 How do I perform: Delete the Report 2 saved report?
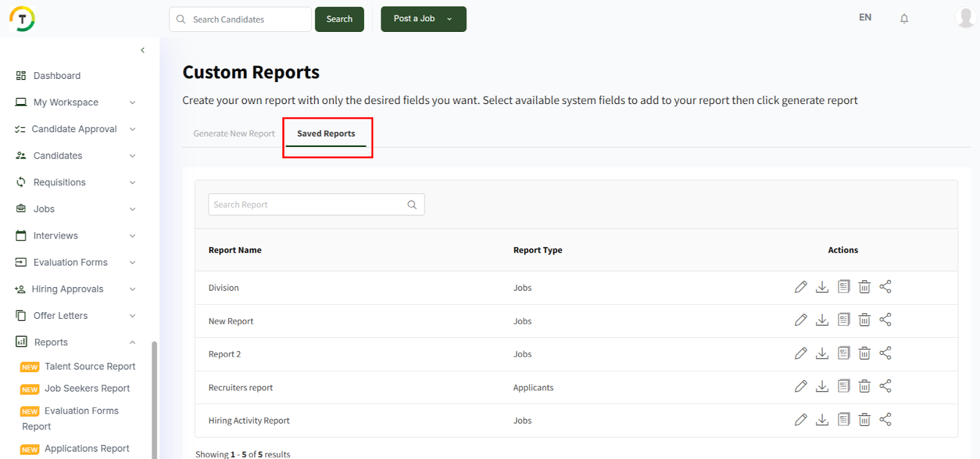(864, 353)
